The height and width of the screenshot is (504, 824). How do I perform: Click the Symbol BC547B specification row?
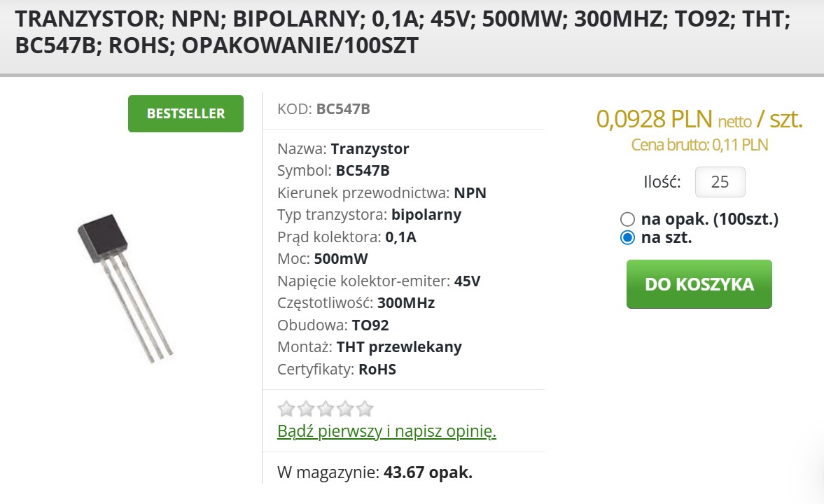pyautogui.click(x=333, y=171)
